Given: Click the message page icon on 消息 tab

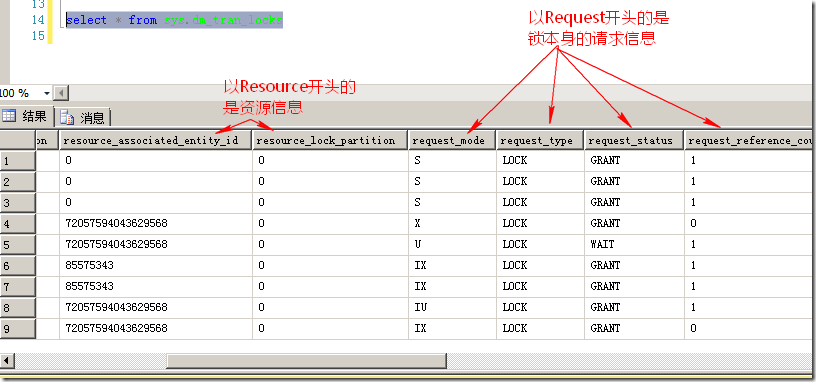Looking at the screenshot, I should click(67, 118).
